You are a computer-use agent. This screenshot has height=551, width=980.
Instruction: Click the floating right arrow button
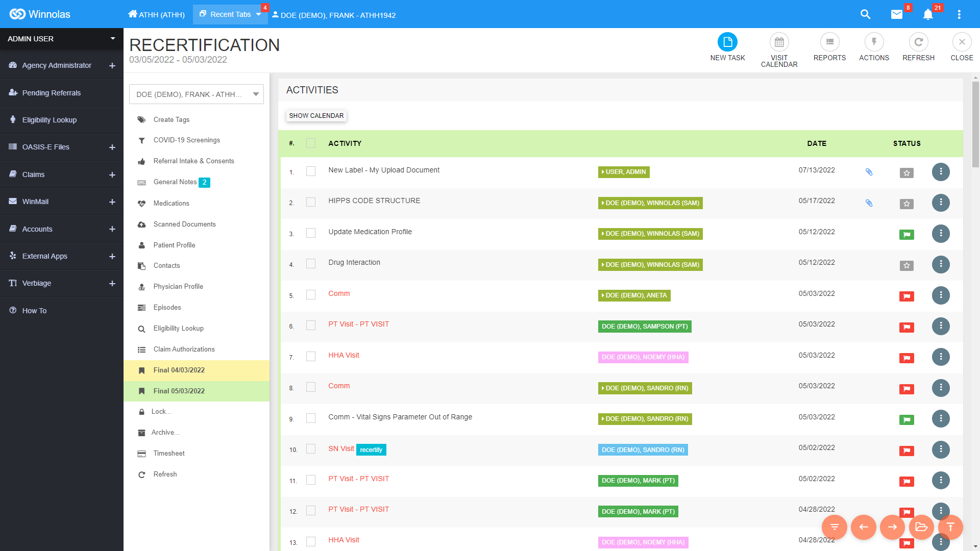892,527
